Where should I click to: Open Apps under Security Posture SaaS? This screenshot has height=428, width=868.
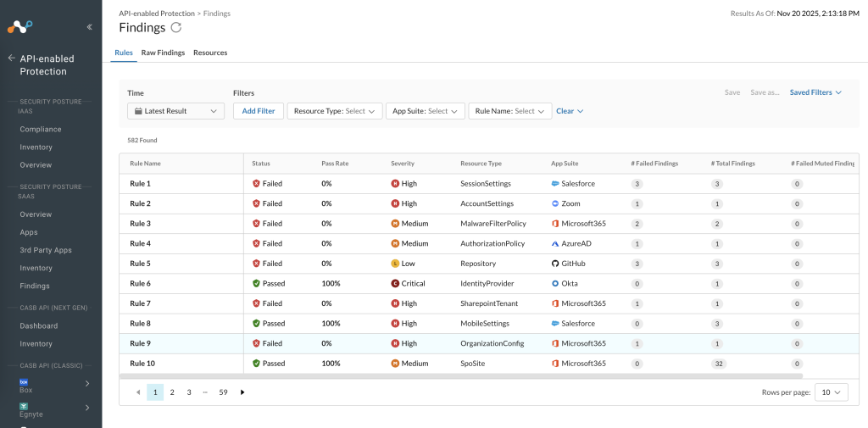(29, 232)
